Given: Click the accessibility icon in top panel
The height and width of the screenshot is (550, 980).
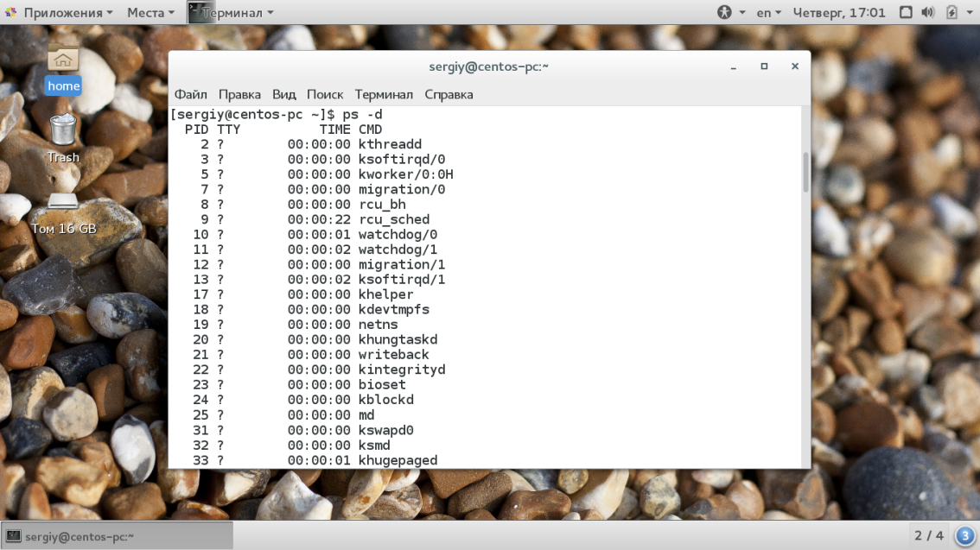Looking at the screenshot, I should 724,12.
